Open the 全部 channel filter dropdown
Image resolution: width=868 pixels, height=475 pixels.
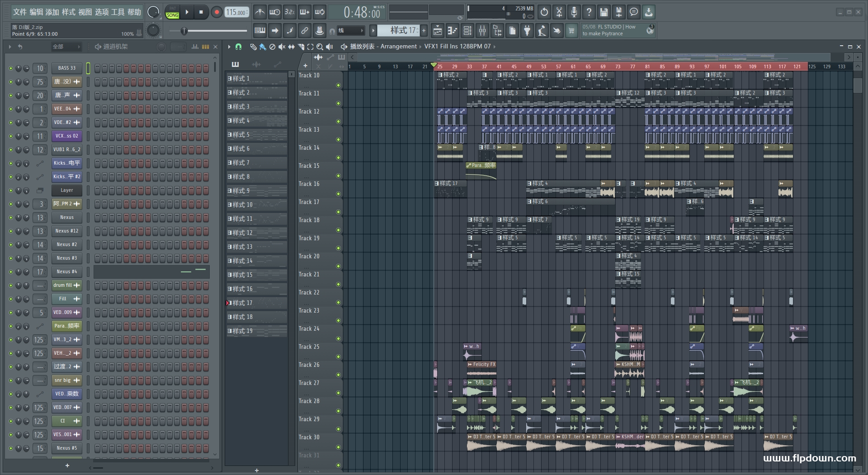coord(66,47)
